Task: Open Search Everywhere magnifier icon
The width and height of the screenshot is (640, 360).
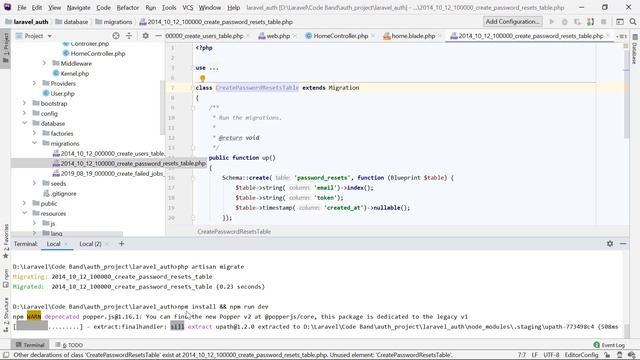Action: [633, 22]
